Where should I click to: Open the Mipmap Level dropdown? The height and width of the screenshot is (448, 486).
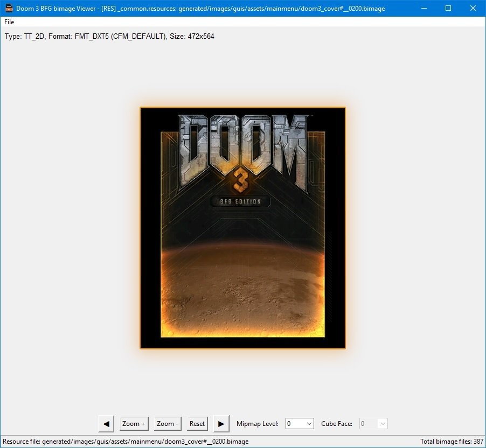[300, 424]
